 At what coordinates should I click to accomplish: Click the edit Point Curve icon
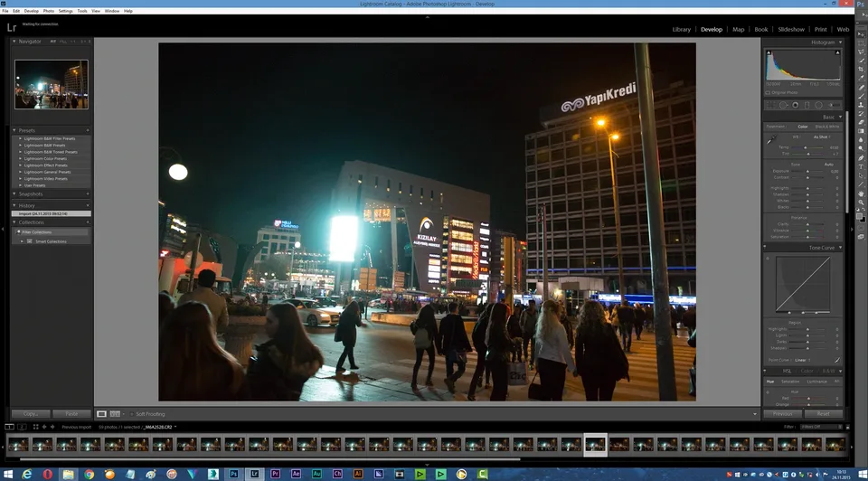[x=837, y=360]
